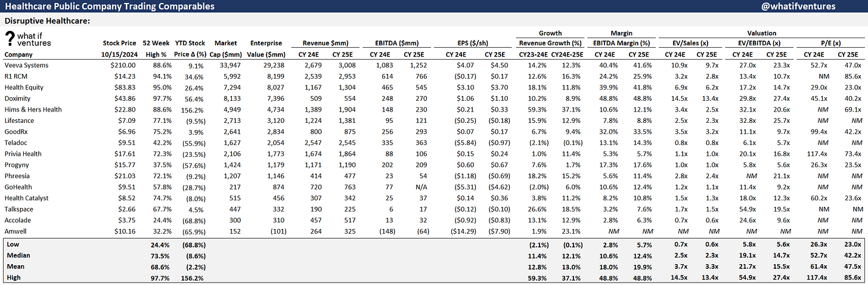The height and width of the screenshot is (285, 868).
Task: Click 156.2% YTD value in Hims & Hers row
Action: pyautogui.click(x=193, y=110)
